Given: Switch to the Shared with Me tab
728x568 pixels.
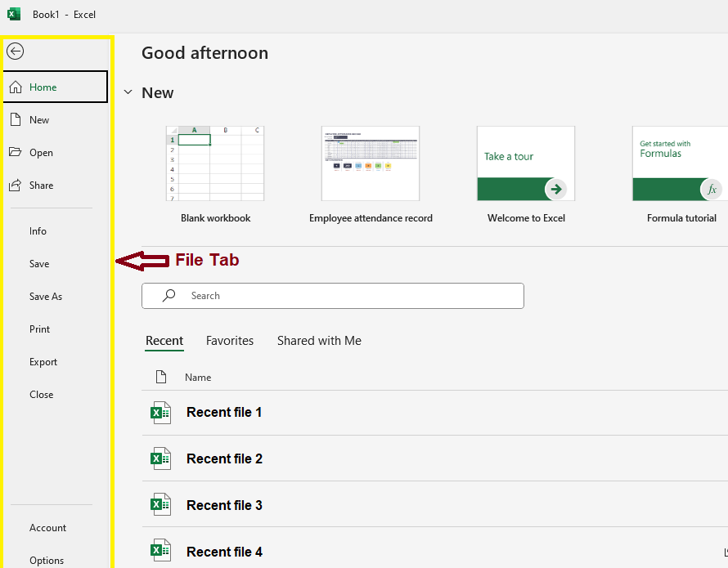Looking at the screenshot, I should coord(319,341).
